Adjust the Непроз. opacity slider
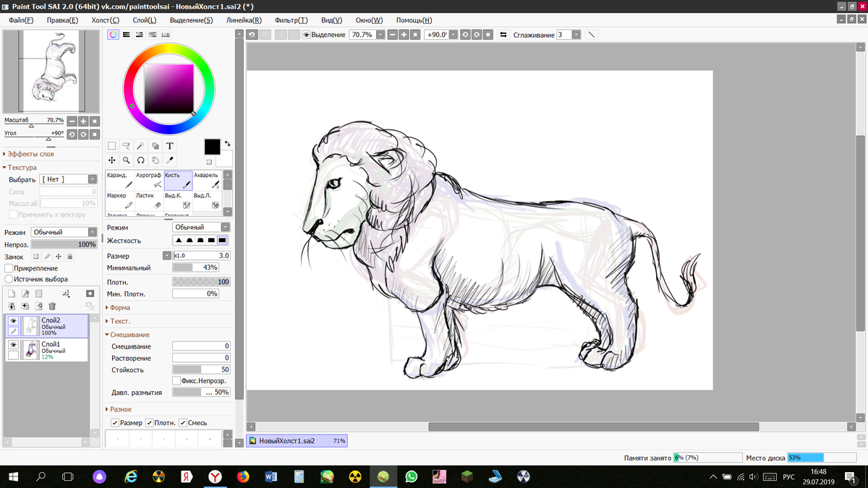 click(64, 244)
